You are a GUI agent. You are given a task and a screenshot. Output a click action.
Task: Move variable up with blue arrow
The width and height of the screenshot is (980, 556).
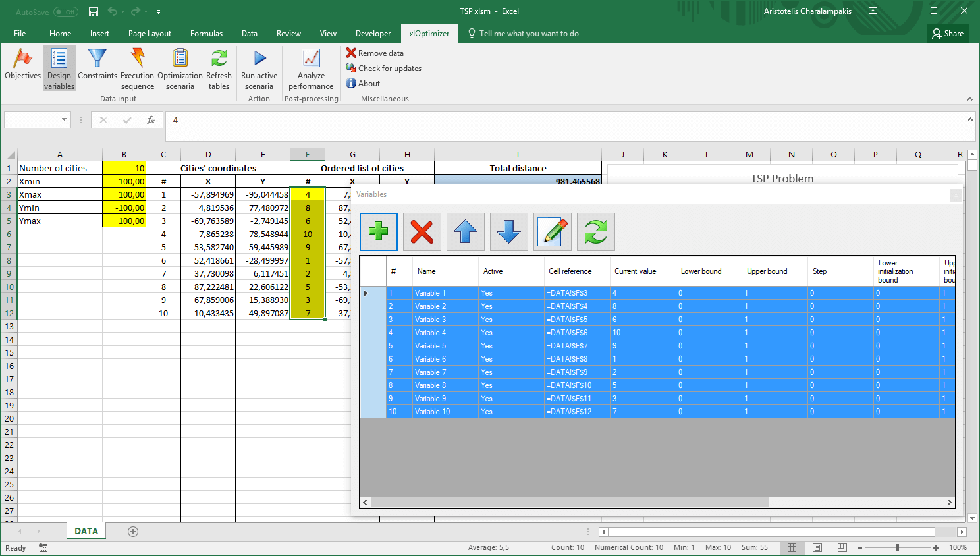pos(466,232)
